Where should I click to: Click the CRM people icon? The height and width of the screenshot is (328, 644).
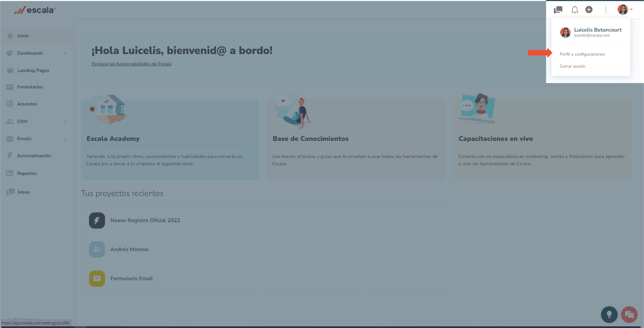pyautogui.click(x=10, y=121)
